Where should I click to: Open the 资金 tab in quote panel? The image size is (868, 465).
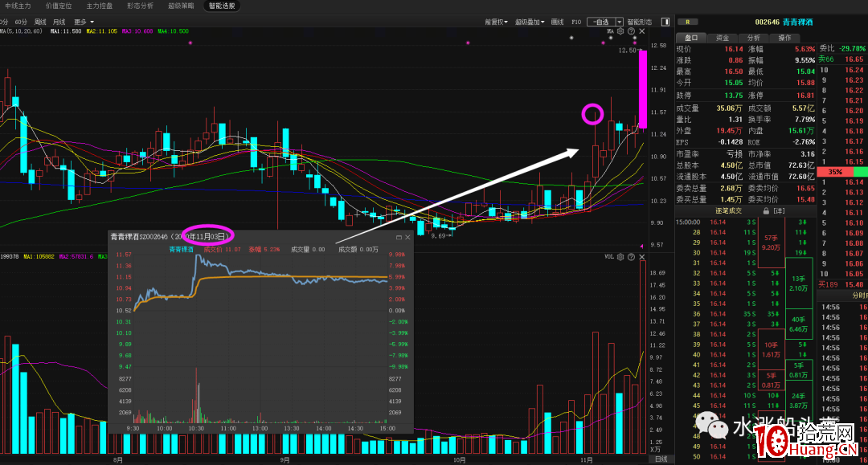[723, 38]
